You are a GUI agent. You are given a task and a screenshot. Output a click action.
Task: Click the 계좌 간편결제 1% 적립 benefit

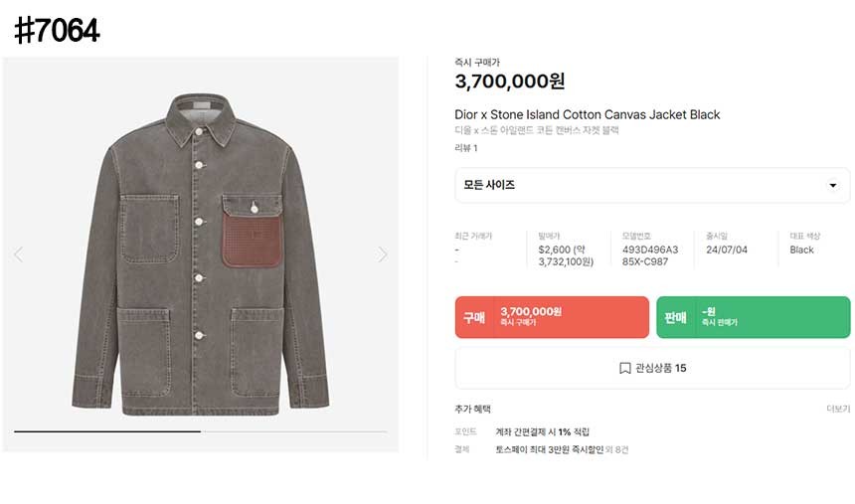[x=543, y=431]
